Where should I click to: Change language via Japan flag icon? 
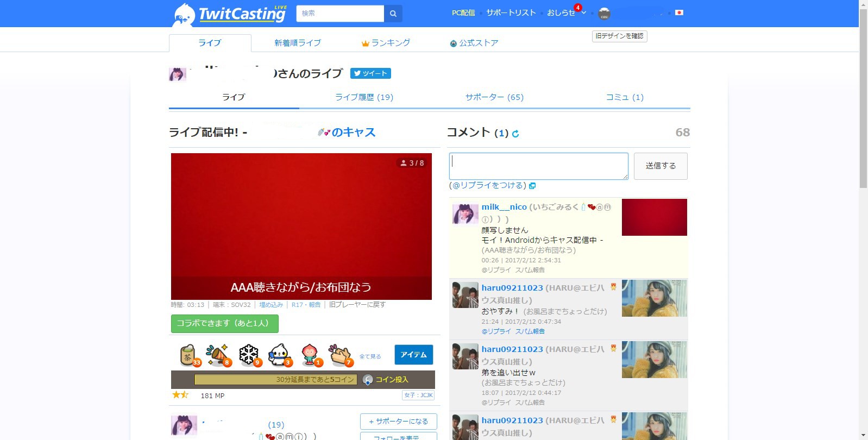(679, 12)
